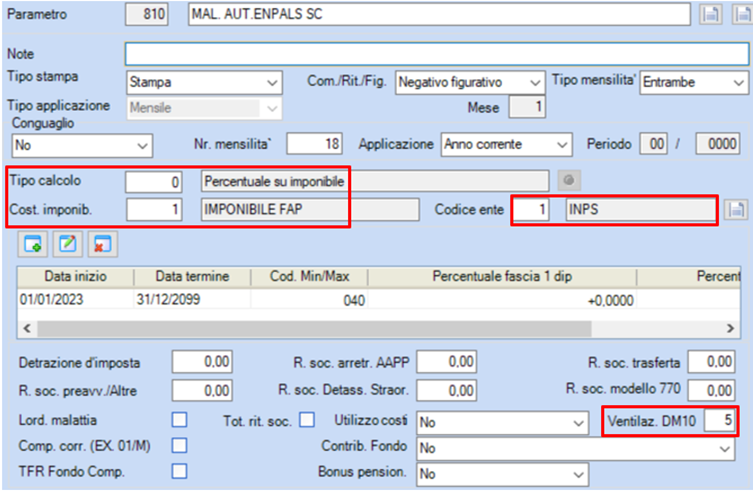Image resolution: width=753 pixels, height=491 pixels.
Task: Tick the Tot. rit. soc. checkbox
Action: pos(307,420)
